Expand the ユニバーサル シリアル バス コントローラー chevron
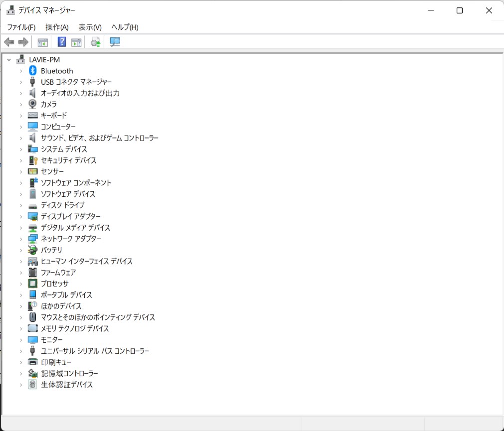 [21, 351]
